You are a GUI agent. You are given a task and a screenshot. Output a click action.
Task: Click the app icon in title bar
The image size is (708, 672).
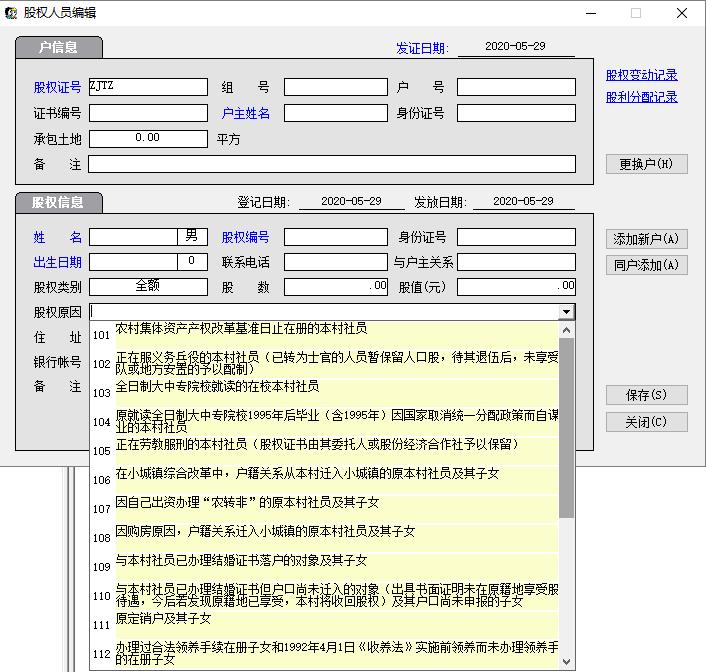coord(11,13)
